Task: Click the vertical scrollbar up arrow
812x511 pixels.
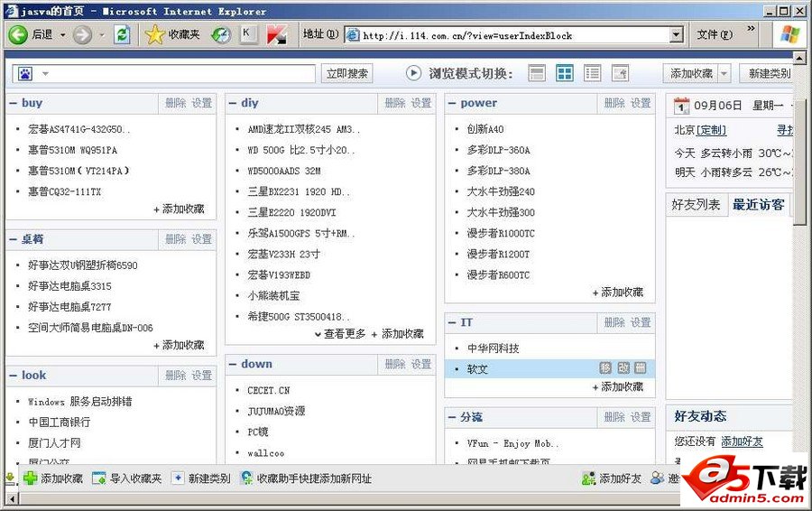Action: click(799, 58)
